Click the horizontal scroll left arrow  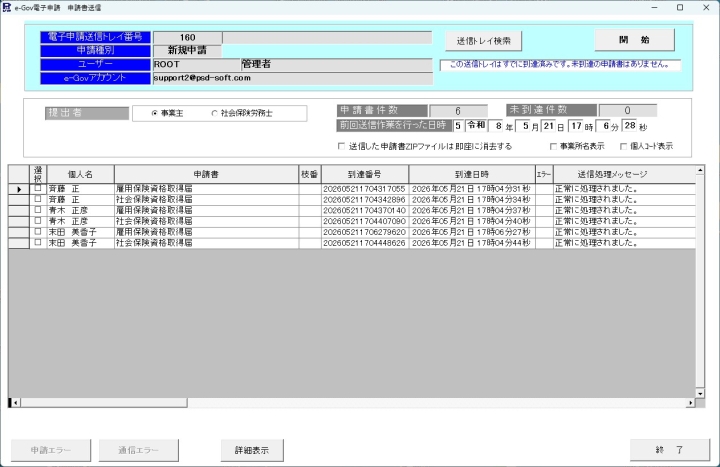coord(15,403)
